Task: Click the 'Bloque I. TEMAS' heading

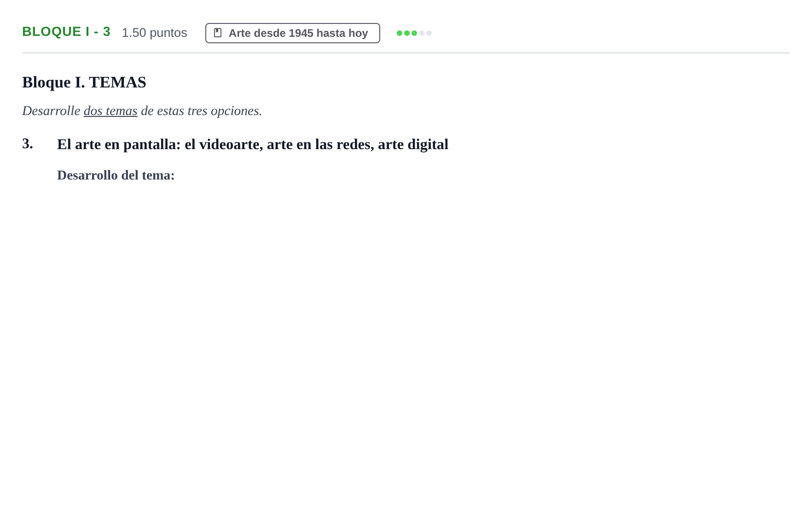Action: pyautogui.click(x=84, y=82)
